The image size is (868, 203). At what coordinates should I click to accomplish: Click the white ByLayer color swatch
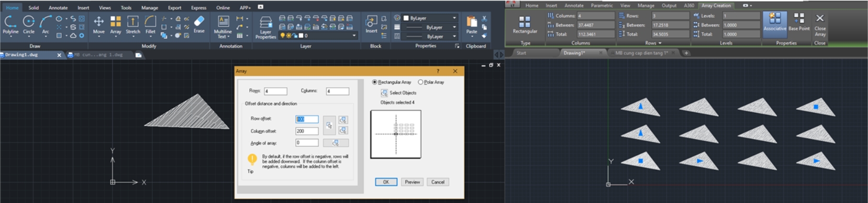pos(406,18)
